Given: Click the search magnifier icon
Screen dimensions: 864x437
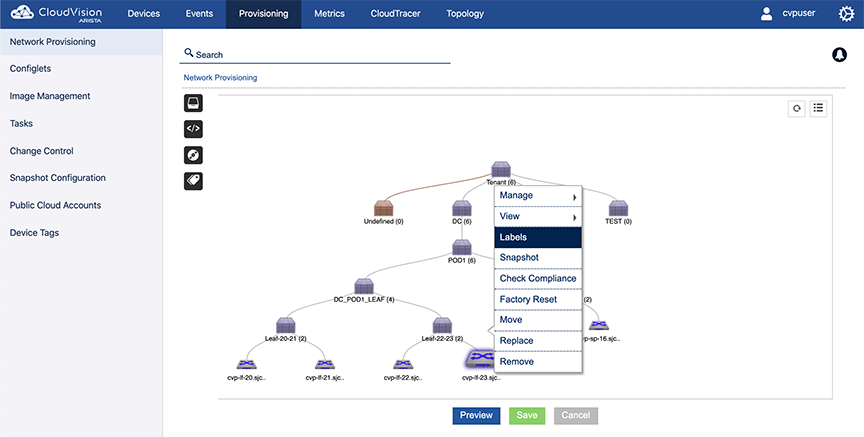Looking at the screenshot, I should [189, 53].
